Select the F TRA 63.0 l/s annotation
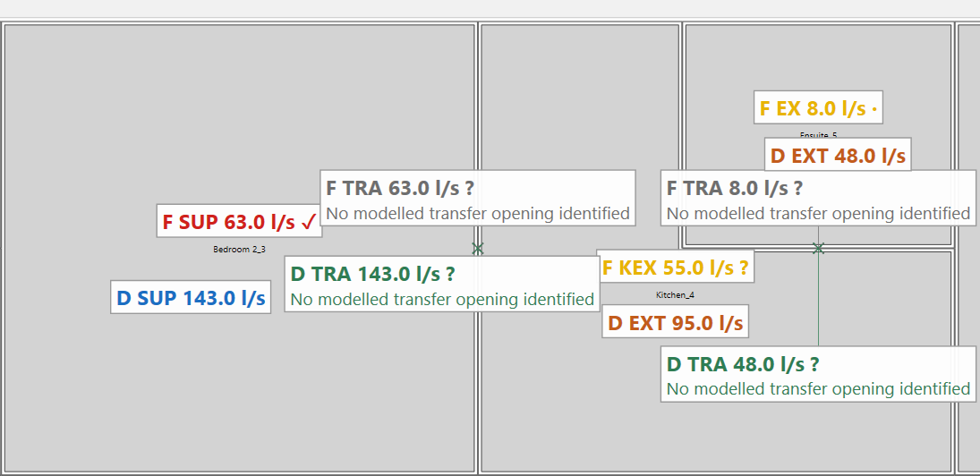Image resolution: width=980 pixels, height=476 pixels. tap(478, 198)
